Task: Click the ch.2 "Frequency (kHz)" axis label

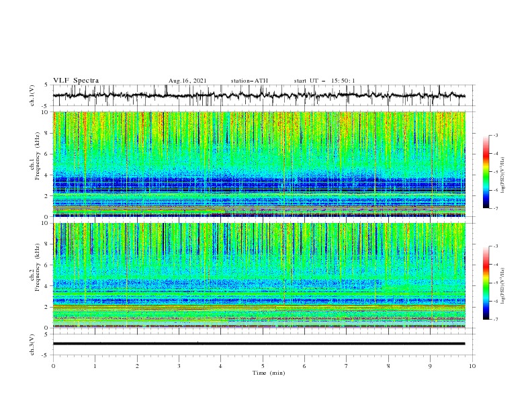Action: (x=38, y=267)
